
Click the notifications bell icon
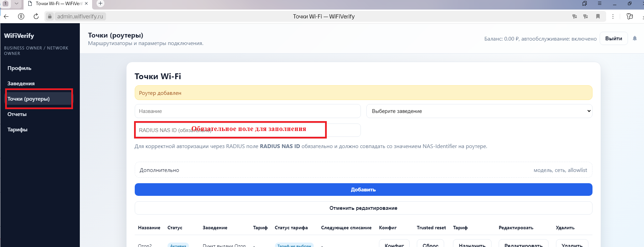(x=635, y=39)
